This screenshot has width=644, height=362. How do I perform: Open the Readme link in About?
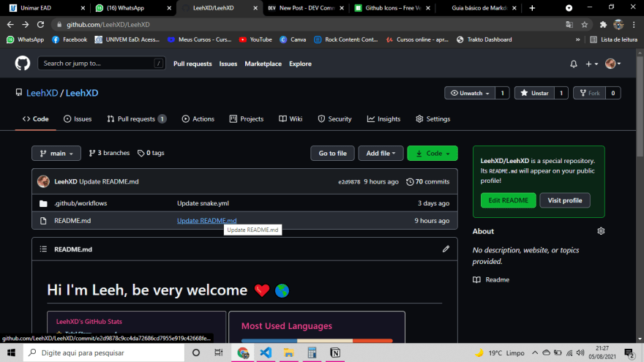[x=491, y=279]
